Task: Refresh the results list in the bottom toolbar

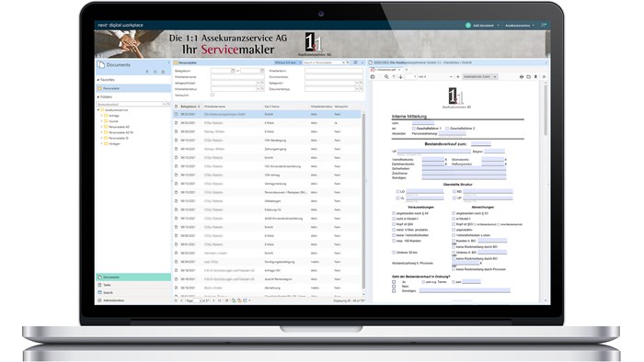Action: [226, 300]
